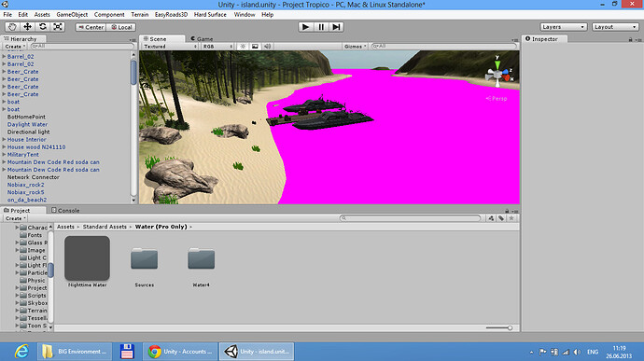644x361 pixels.
Task: Open Chrome Unity Accounts taskbar item
Action: 180,352
